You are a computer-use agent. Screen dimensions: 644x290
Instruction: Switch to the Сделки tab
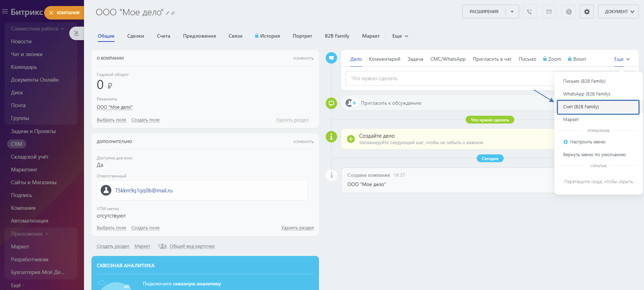pyautogui.click(x=135, y=36)
